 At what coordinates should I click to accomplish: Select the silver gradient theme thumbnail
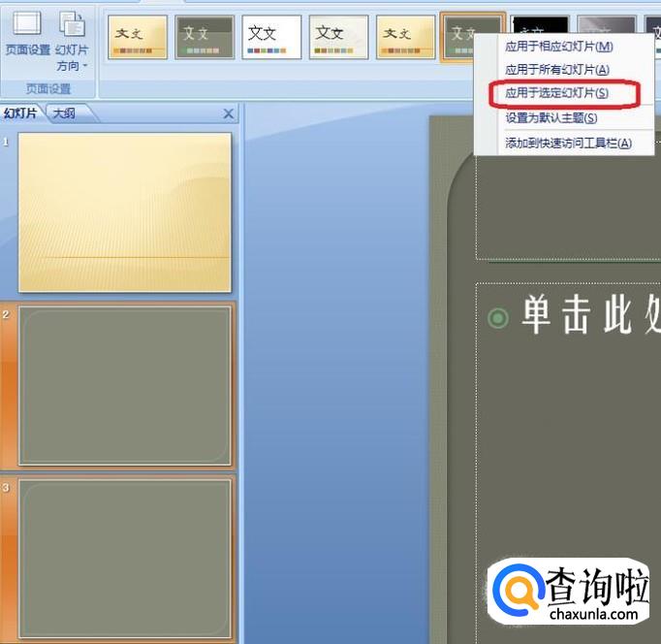[x=606, y=24]
